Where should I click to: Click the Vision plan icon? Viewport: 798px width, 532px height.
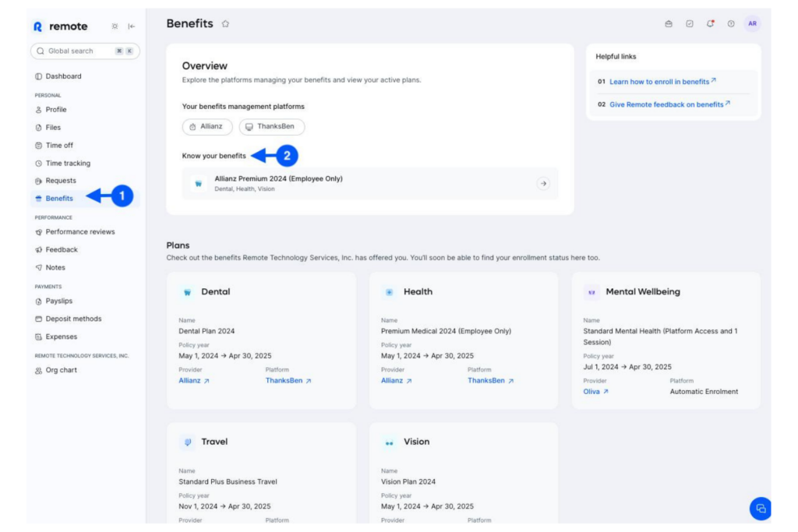pyautogui.click(x=390, y=443)
